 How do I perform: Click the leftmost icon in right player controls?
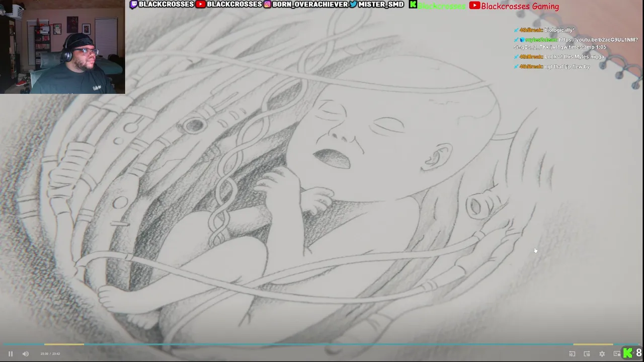[x=572, y=354]
